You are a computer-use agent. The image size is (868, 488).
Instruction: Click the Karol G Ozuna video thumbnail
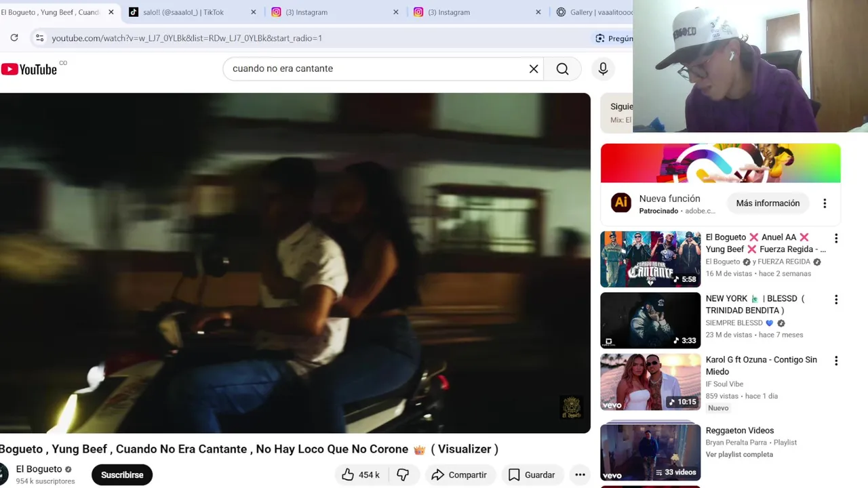point(650,382)
